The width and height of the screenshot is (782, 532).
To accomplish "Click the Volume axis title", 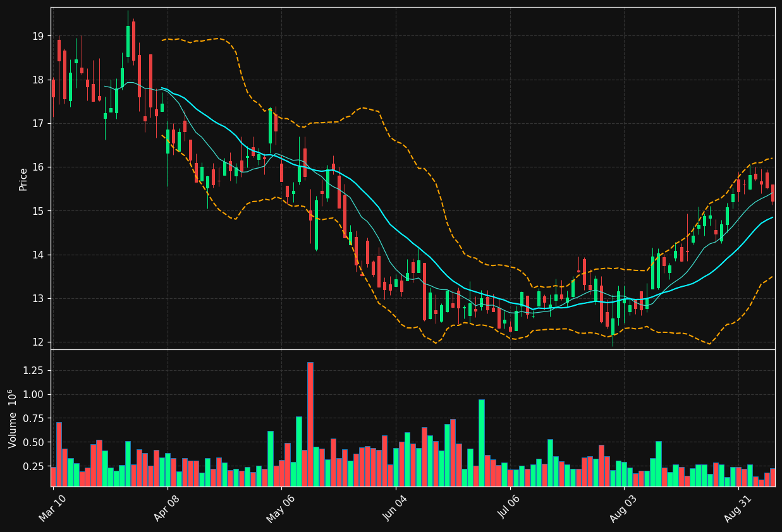I will [x=13, y=418].
